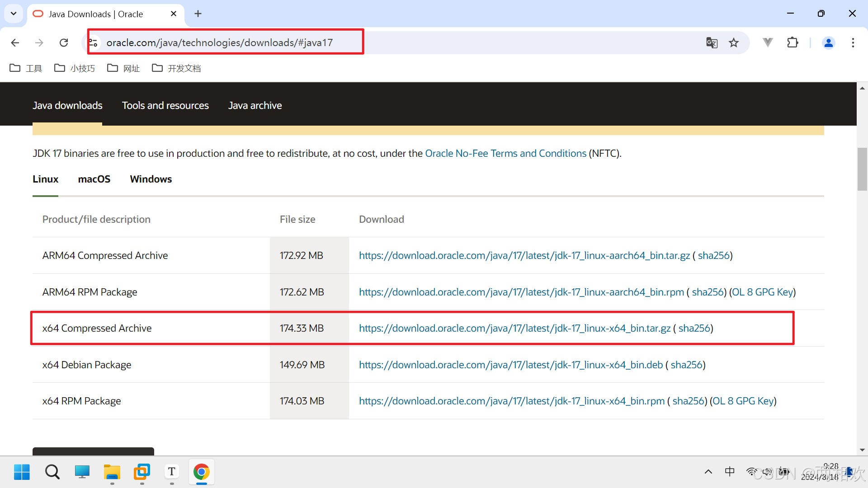This screenshot has width=868, height=488.
Task: Bookmark this page with the star icon
Action: click(733, 42)
